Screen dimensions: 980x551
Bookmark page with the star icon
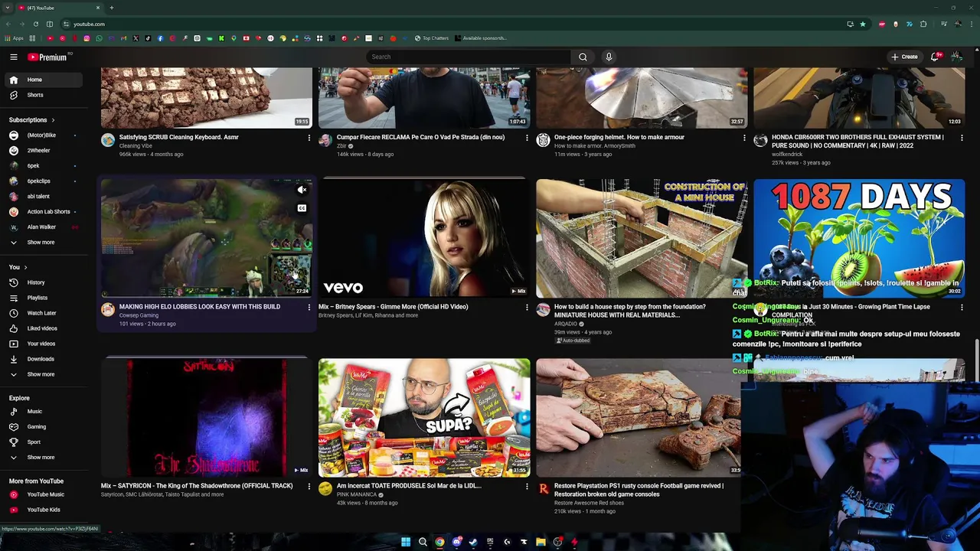point(863,24)
